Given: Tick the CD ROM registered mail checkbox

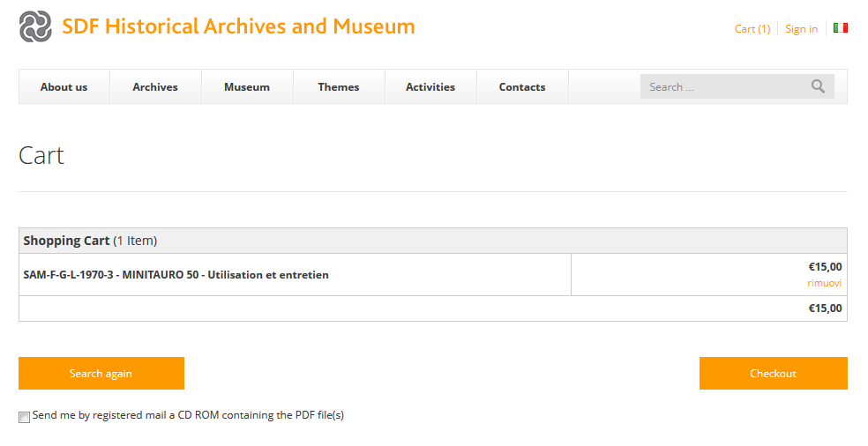Looking at the screenshot, I should click(25, 417).
